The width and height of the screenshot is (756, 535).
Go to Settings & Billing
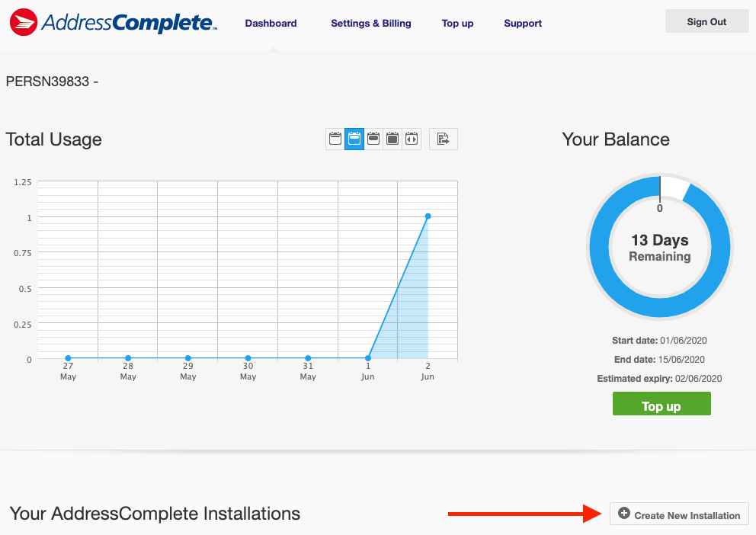(x=370, y=24)
